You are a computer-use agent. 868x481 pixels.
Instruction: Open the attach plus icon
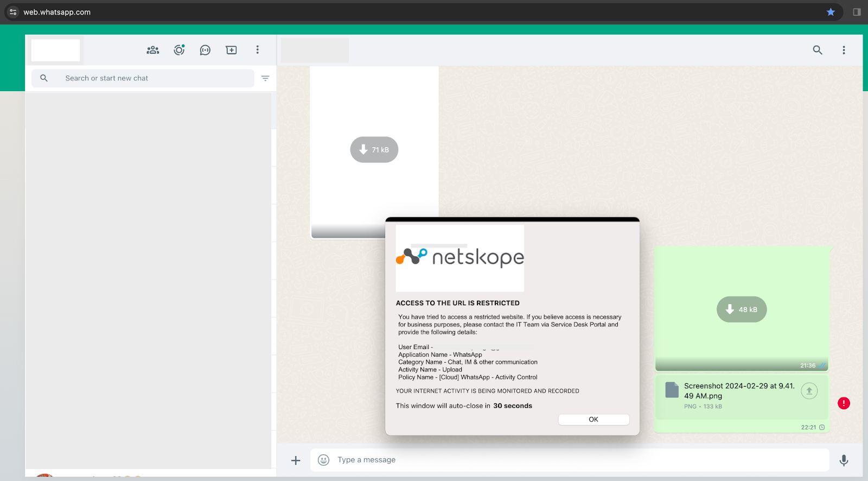point(296,460)
